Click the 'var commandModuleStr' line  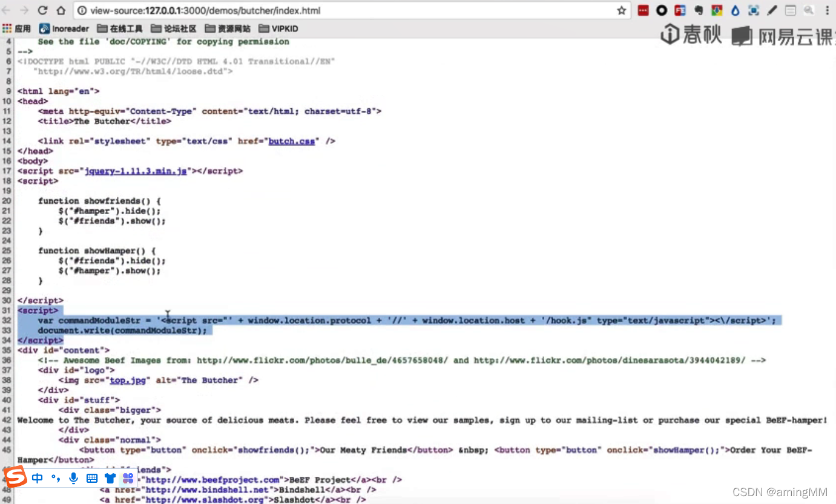407,320
